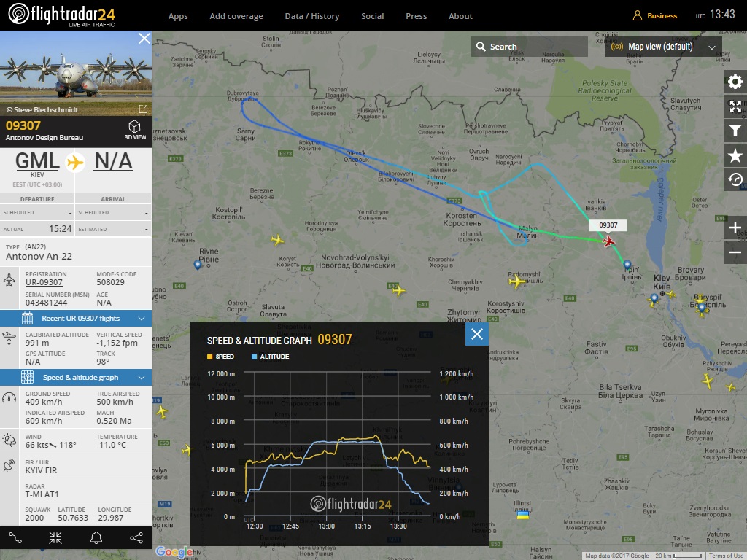This screenshot has height=560, width=747.
Task: Click the 3D VIEW cube icon
Action: click(x=135, y=129)
